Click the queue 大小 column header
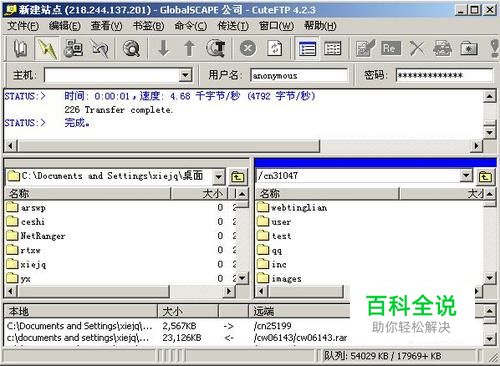 188,311
